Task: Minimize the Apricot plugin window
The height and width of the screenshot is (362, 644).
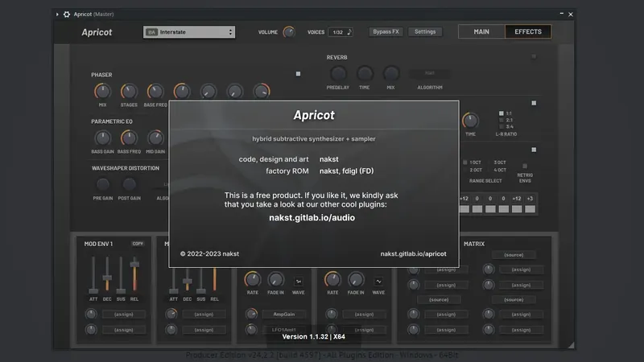Action: (561, 14)
